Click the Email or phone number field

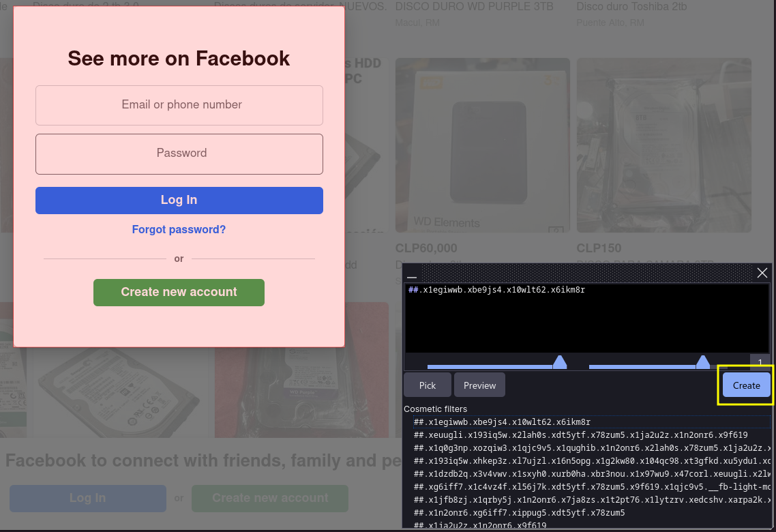(179, 105)
